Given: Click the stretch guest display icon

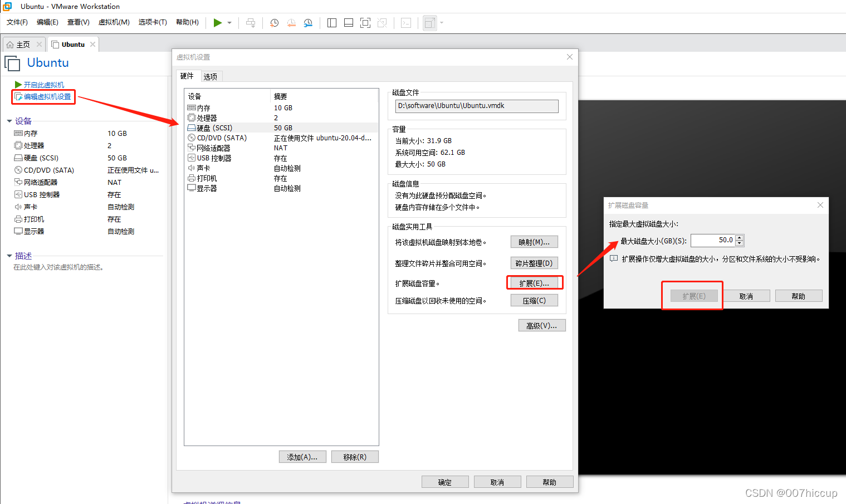Looking at the screenshot, I should point(429,23).
